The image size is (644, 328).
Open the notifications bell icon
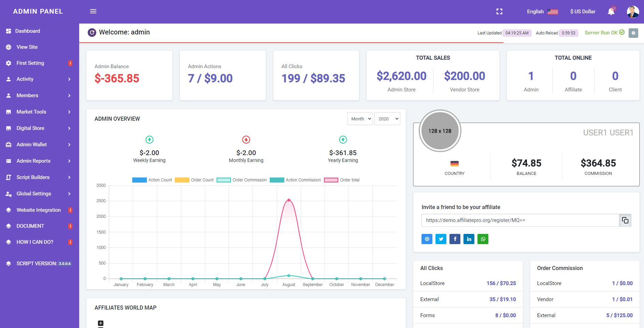pyautogui.click(x=611, y=12)
